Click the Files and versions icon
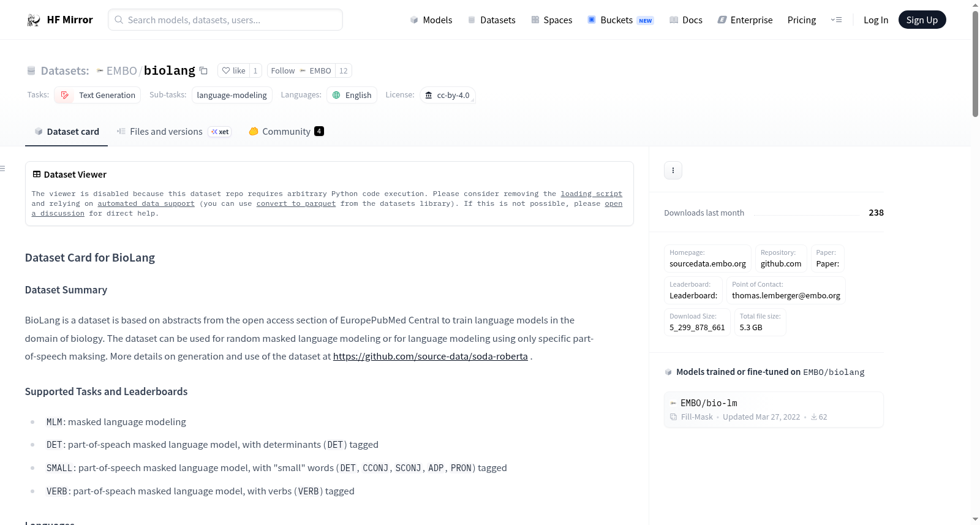Viewport: 980px width, 525px height. click(x=121, y=132)
